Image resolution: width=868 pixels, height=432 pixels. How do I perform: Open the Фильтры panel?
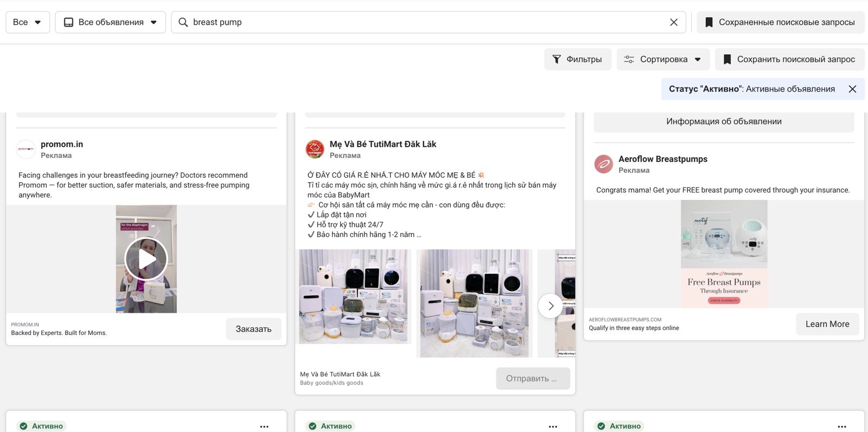click(577, 59)
